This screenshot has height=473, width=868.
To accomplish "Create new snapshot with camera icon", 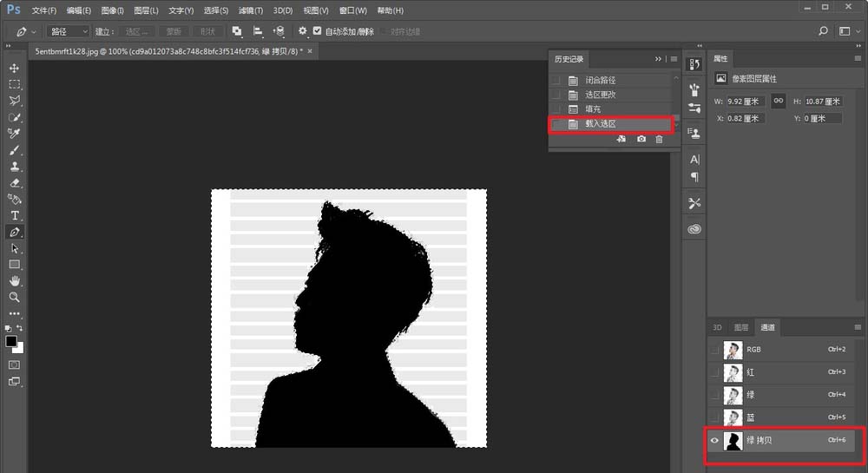I will pyautogui.click(x=641, y=139).
